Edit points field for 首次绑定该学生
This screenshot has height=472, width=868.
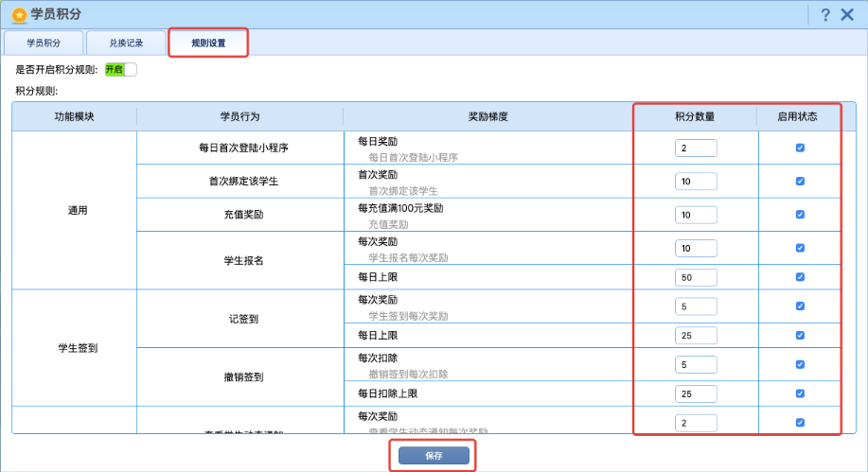click(x=696, y=182)
